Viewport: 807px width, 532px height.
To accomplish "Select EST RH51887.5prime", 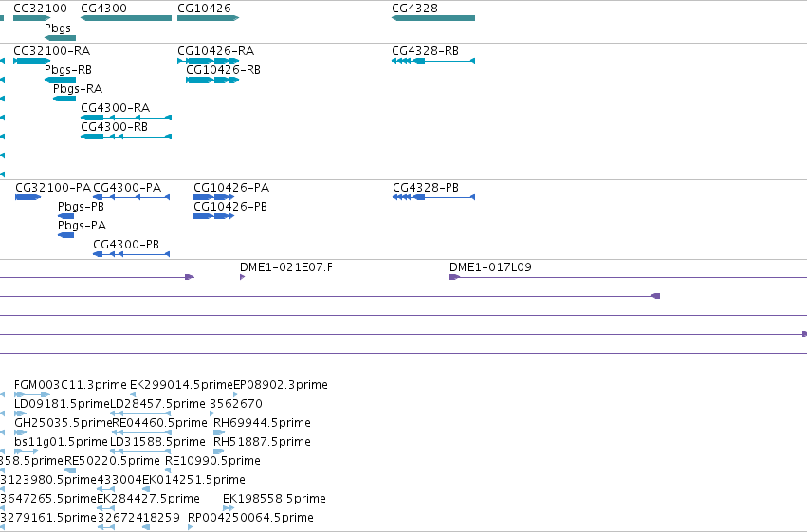I will tap(262, 442).
